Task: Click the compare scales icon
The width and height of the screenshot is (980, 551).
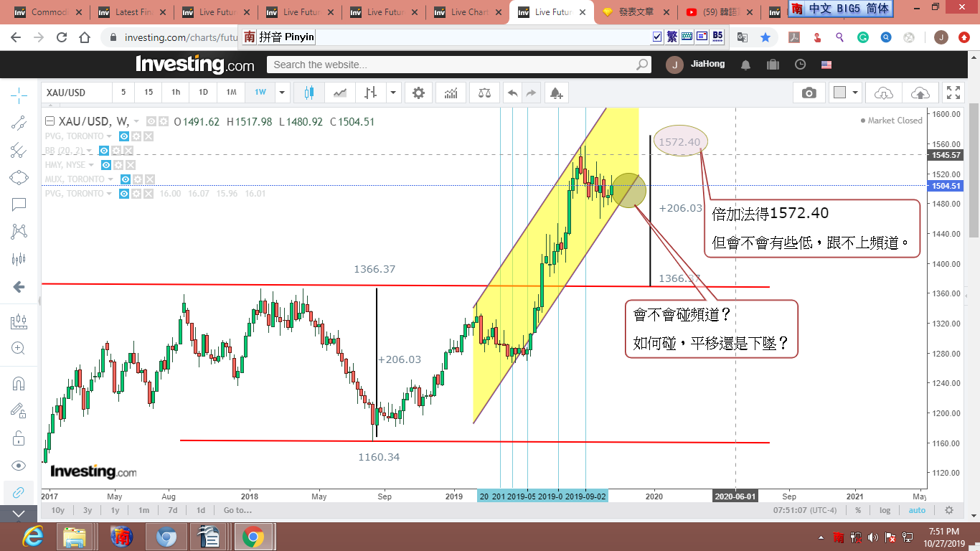Action: click(x=485, y=93)
